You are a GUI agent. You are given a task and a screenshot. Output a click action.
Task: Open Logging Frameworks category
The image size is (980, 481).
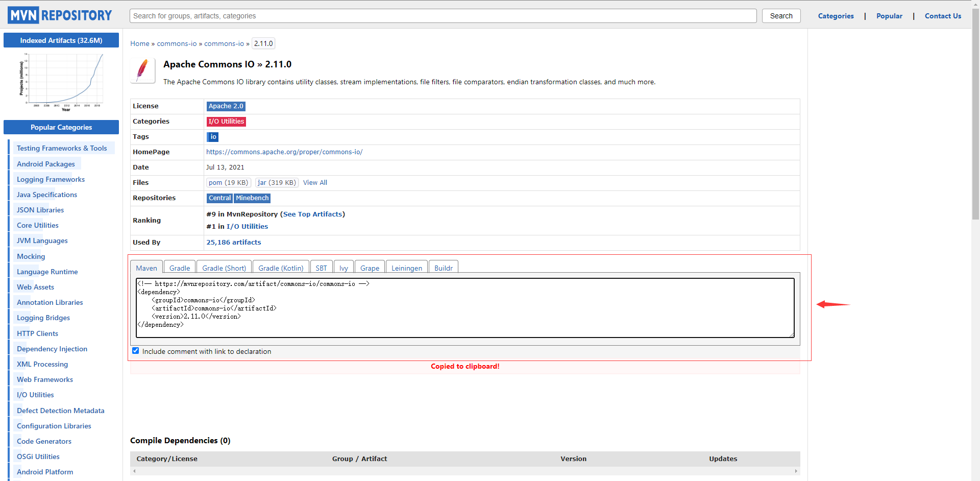[51, 179]
